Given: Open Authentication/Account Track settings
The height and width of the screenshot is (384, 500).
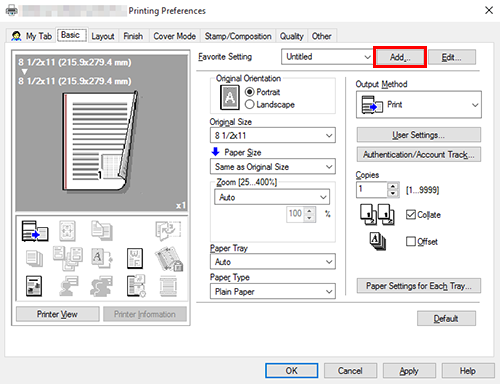Looking at the screenshot, I should [419, 155].
